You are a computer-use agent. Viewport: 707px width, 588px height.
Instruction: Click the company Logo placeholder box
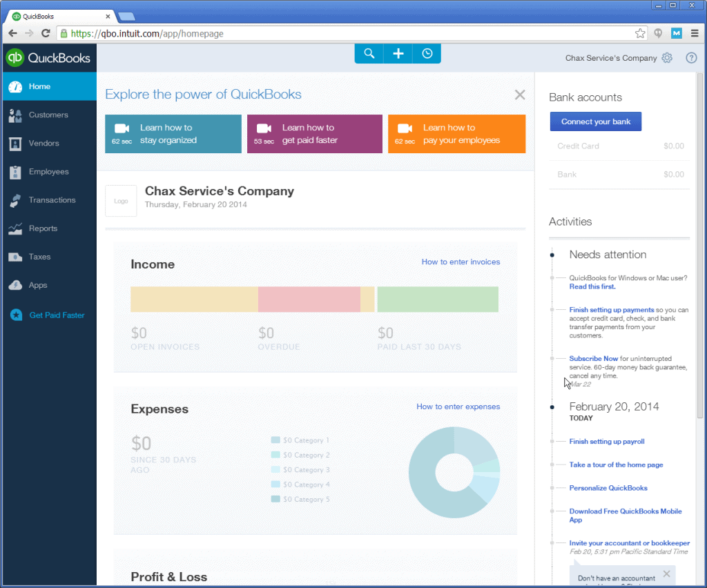pyautogui.click(x=121, y=201)
